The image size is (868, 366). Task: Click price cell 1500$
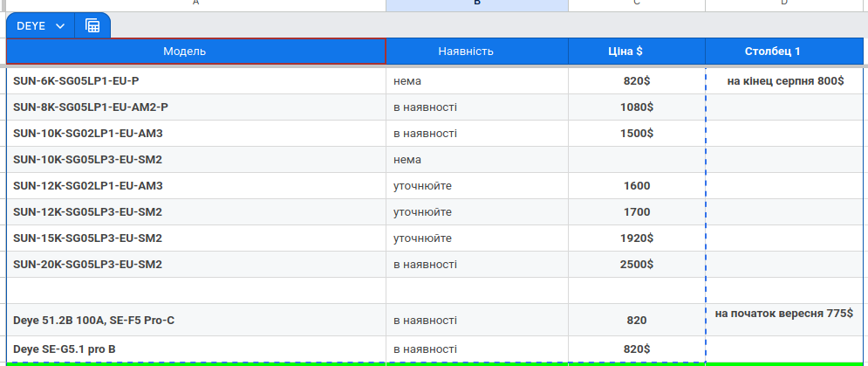(637, 134)
